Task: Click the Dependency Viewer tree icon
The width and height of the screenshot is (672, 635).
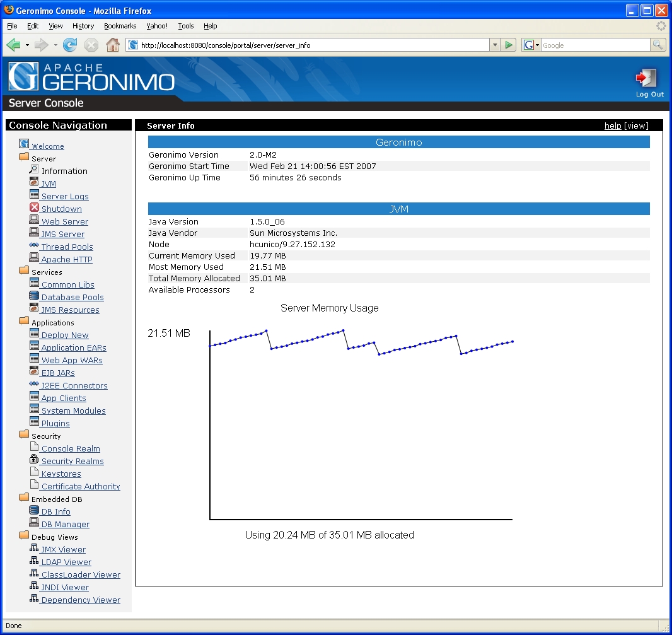Action: click(34, 598)
